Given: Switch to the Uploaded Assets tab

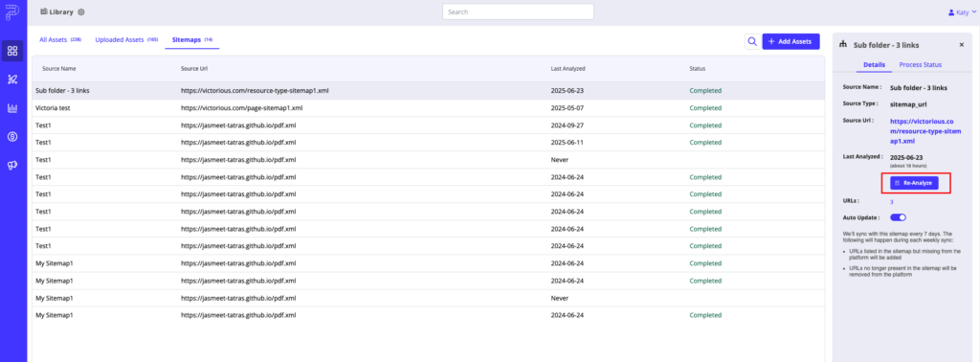Looking at the screenshot, I should click(x=126, y=40).
